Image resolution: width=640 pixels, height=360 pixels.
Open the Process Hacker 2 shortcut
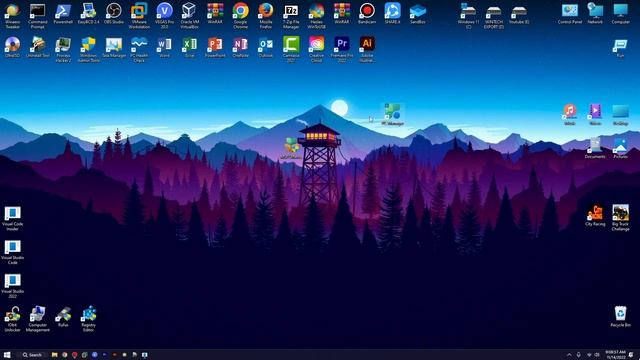click(x=63, y=49)
